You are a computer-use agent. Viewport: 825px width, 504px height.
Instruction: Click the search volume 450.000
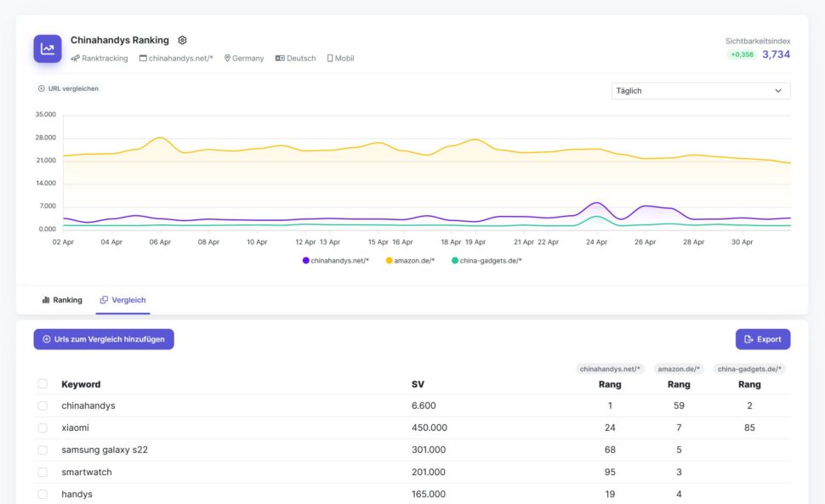point(430,428)
